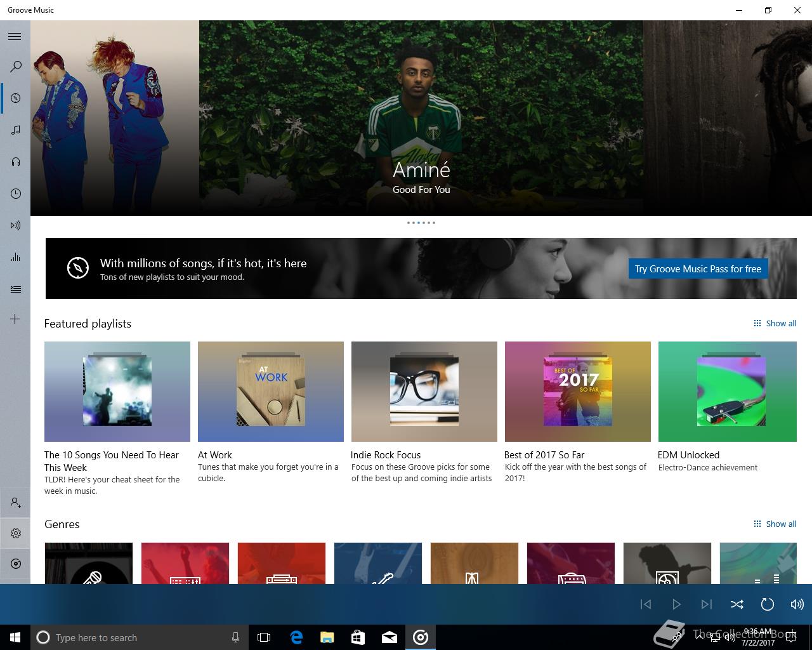Image resolution: width=812 pixels, height=650 pixels.
Task: Click the Play button
Action: point(676,604)
